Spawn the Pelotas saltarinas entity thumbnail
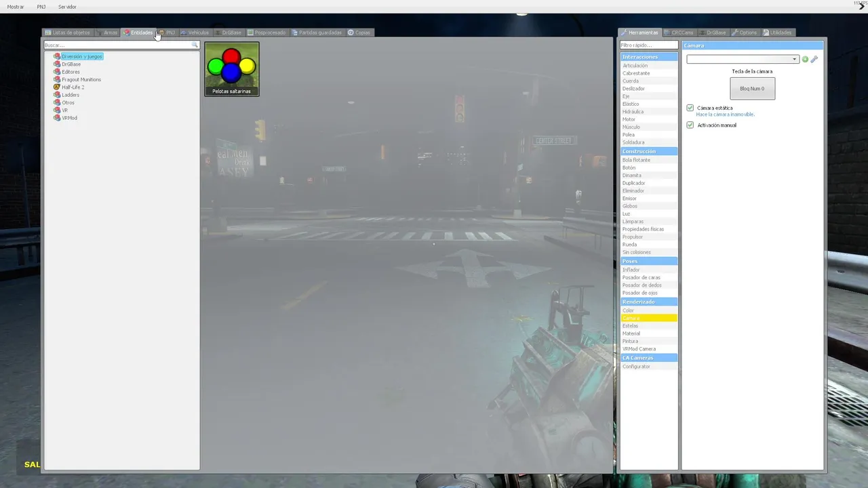This screenshot has height=488, width=868. pyautogui.click(x=232, y=69)
